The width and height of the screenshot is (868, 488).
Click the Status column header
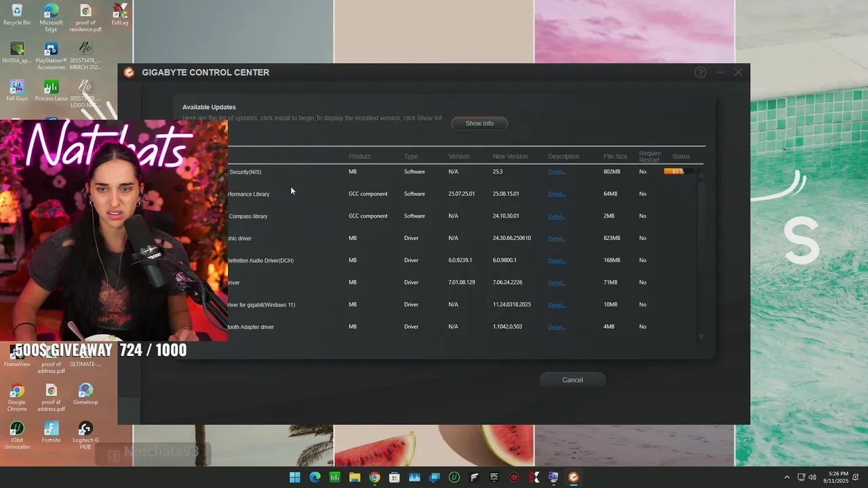pos(681,157)
